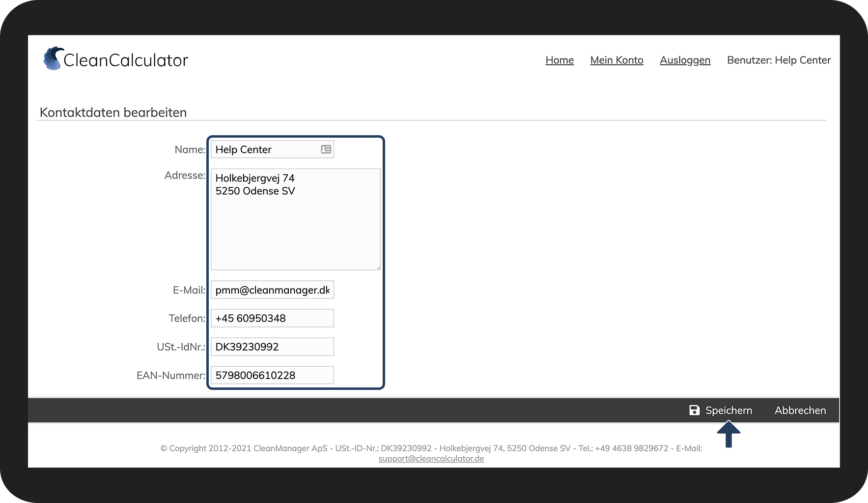This screenshot has height=503, width=868.
Task: Click the CleanCalculator logo icon
Action: coord(53,59)
